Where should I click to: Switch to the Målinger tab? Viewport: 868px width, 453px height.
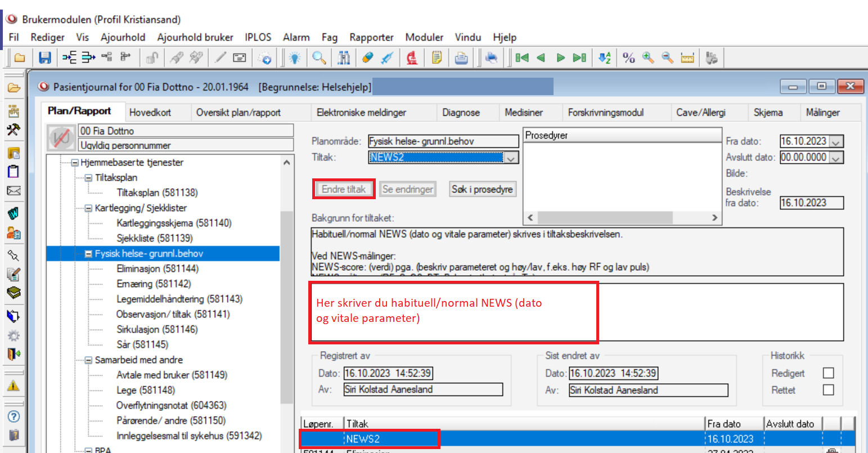[822, 113]
